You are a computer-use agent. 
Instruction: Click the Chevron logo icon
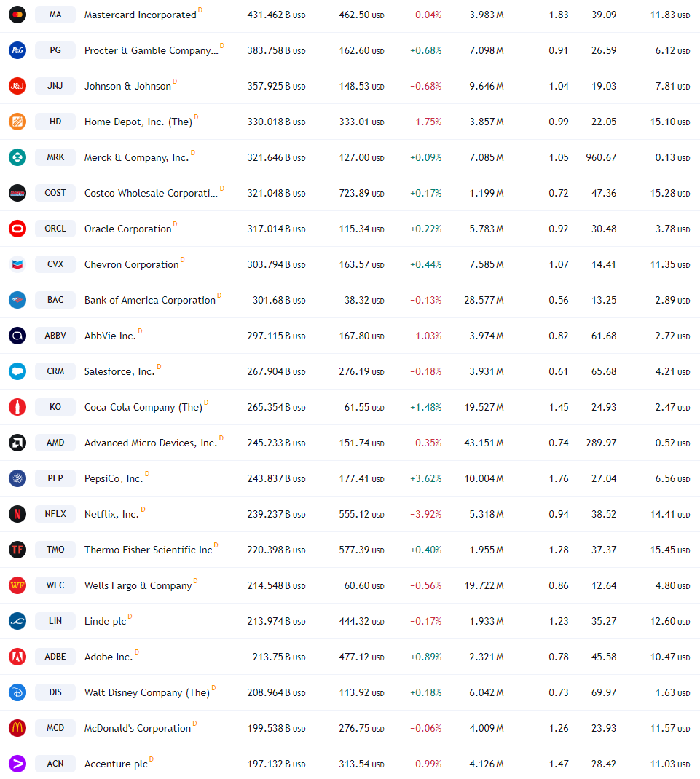click(x=17, y=264)
